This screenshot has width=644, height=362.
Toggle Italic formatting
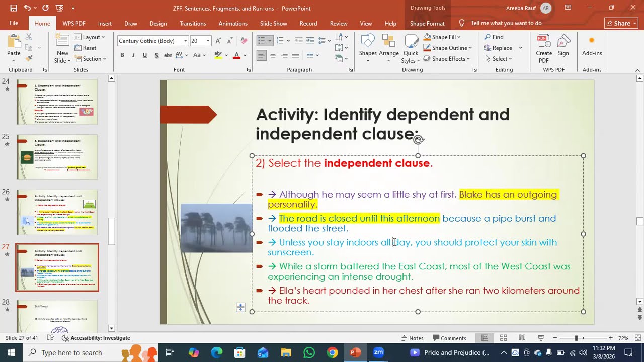click(x=133, y=55)
